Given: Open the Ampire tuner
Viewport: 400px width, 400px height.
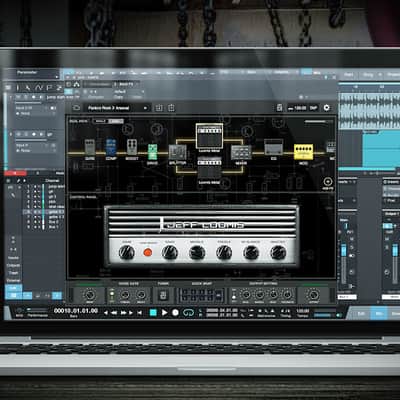Looking at the screenshot, I should [x=163, y=295].
